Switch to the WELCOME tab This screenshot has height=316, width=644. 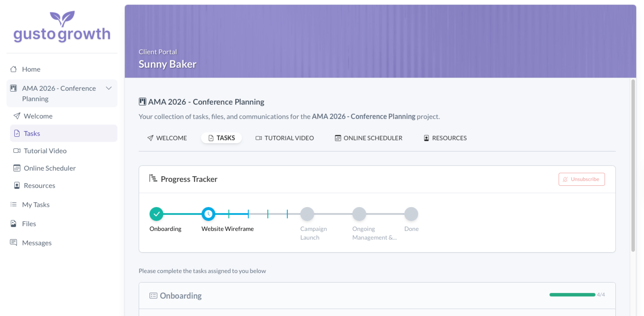(x=167, y=138)
